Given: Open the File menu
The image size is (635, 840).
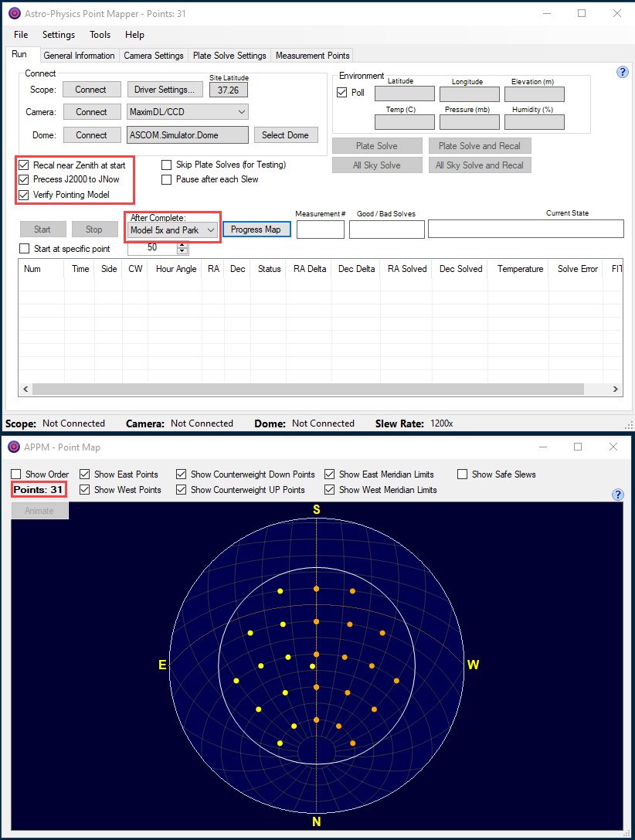Looking at the screenshot, I should [x=21, y=35].
